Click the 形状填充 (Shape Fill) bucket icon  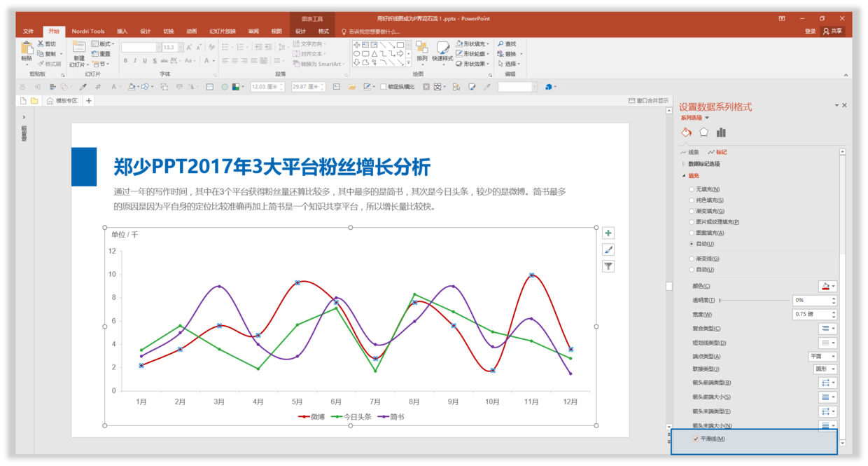(459, 44)
